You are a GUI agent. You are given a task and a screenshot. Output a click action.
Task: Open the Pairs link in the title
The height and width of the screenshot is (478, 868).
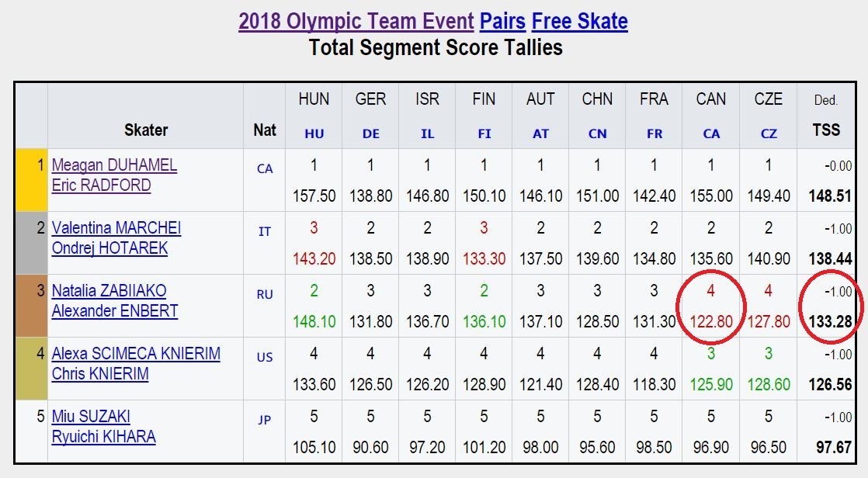(x=502, y=22)
